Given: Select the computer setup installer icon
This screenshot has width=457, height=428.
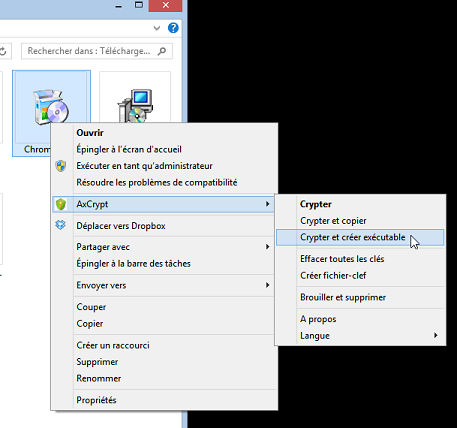Looking at the screenshot, I should point(135,105).
